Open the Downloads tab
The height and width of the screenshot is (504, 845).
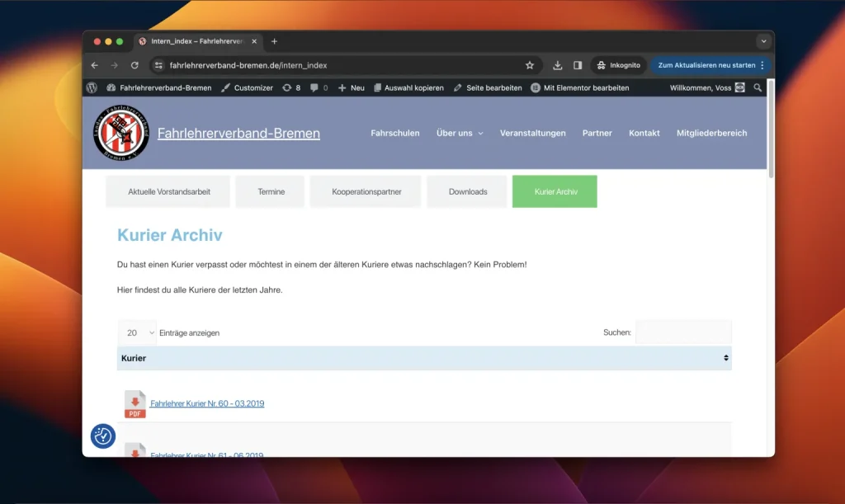(x=467, y=191)
